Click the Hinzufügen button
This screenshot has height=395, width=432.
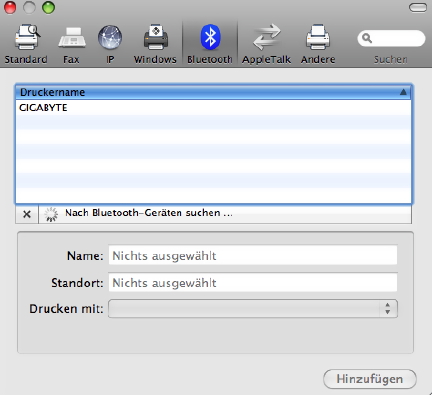370,379
